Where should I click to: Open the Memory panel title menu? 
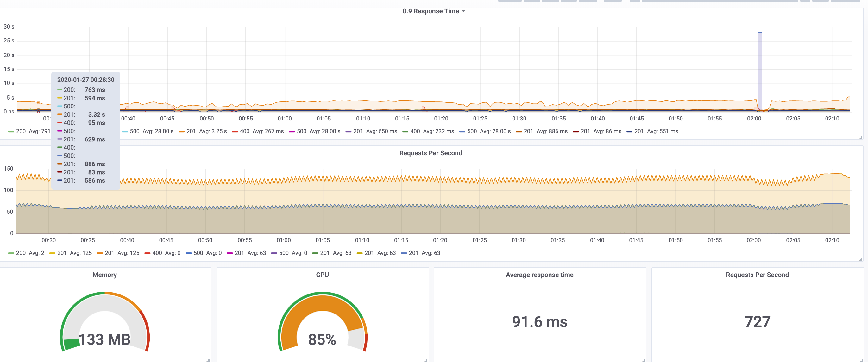coord(104,275)
